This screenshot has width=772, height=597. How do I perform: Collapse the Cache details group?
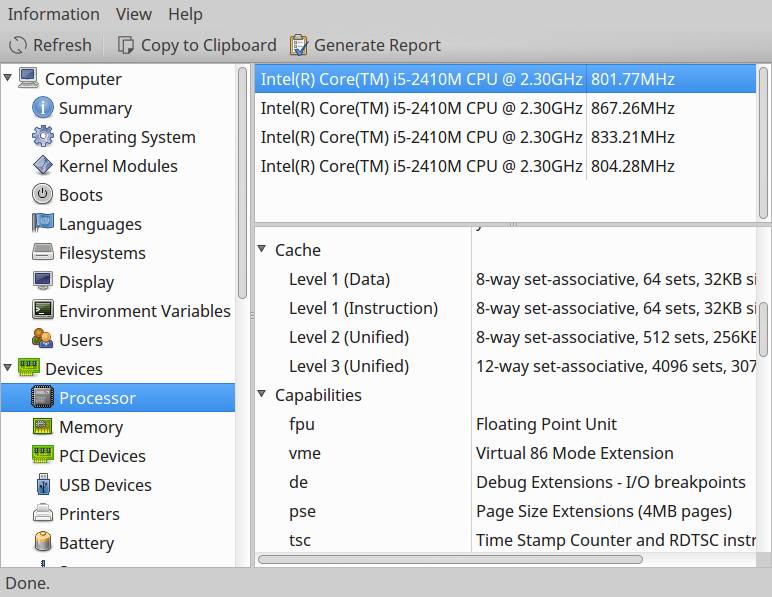[x=262, y=249]
